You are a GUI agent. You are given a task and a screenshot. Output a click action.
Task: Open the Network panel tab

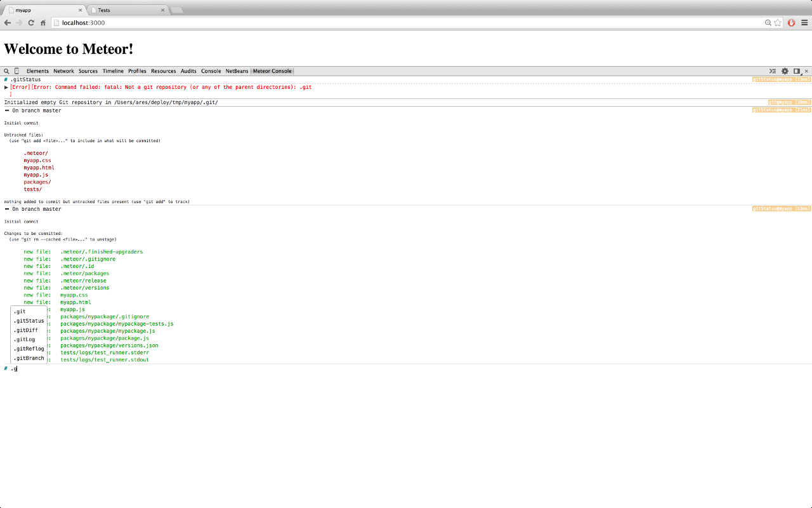pyautogui.click(x=63, y=71)
